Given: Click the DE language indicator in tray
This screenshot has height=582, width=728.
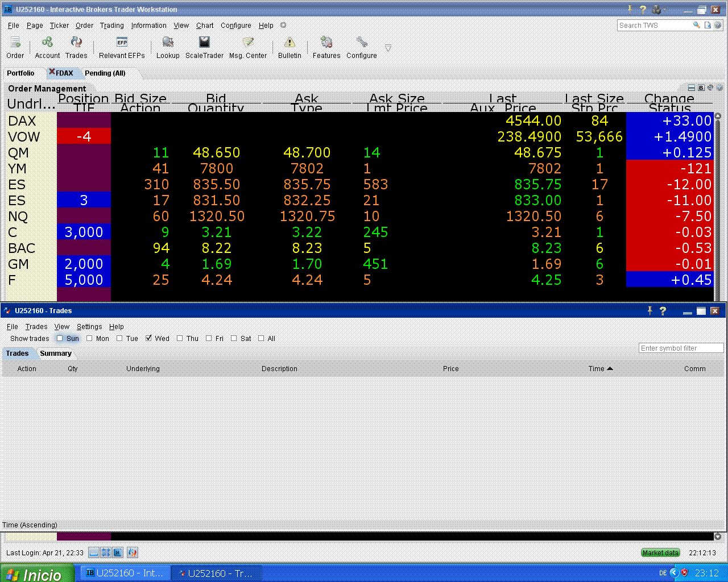Looking at the screenshot, I should pyautogui.click(x=663, y=573).
